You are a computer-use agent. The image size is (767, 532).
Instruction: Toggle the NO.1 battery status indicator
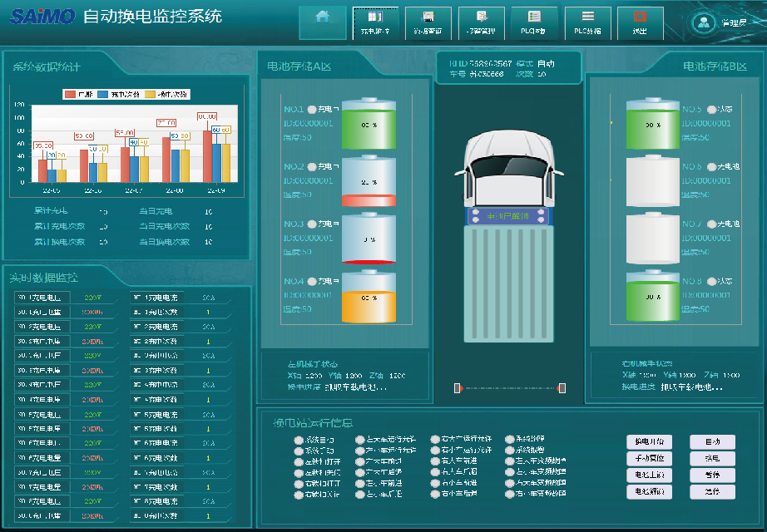click(312, 110)
